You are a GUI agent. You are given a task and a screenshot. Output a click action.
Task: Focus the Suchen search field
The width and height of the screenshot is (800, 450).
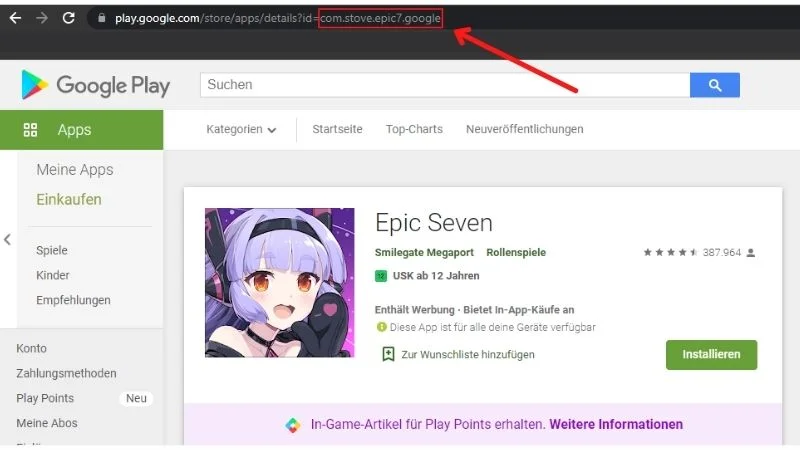(x=445, y=85)
